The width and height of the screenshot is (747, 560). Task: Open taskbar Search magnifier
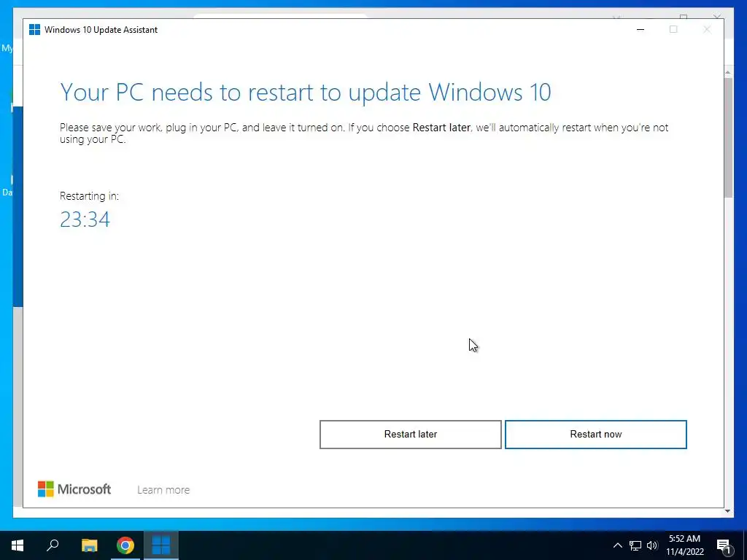(x=53, y=545)
